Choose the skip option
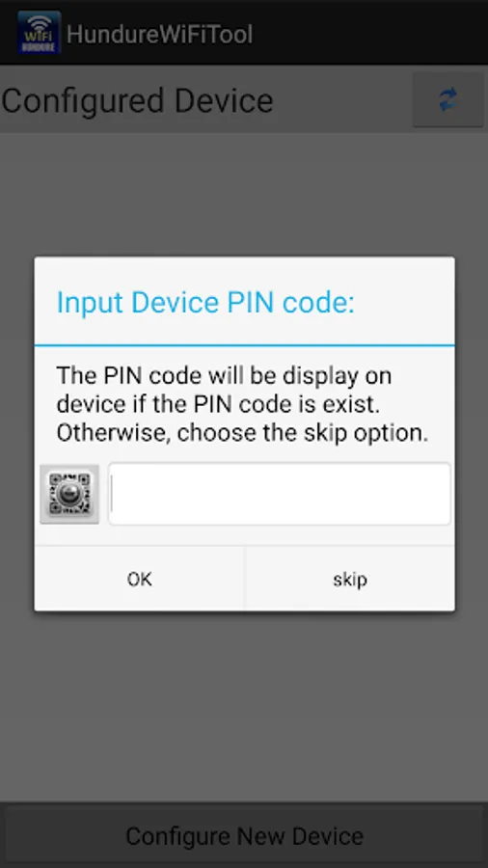This screenshot has width=488, height=868. coord(350,579)
